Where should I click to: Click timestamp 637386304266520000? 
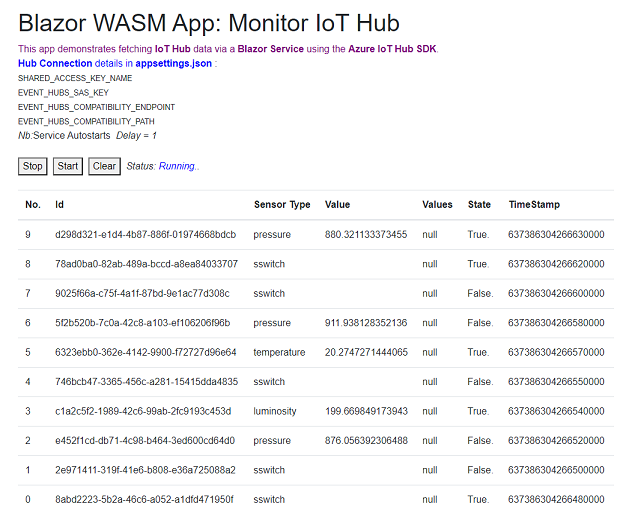pyautogui.click(x=556, y=441)
